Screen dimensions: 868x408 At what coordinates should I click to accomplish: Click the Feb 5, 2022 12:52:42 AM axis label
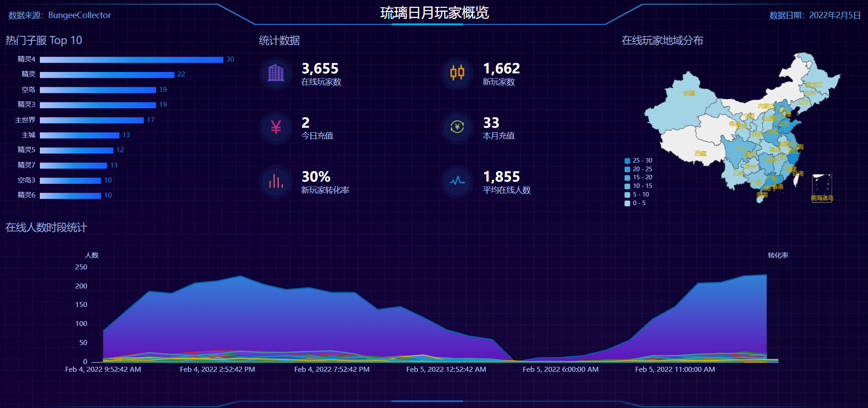point(446,370)
